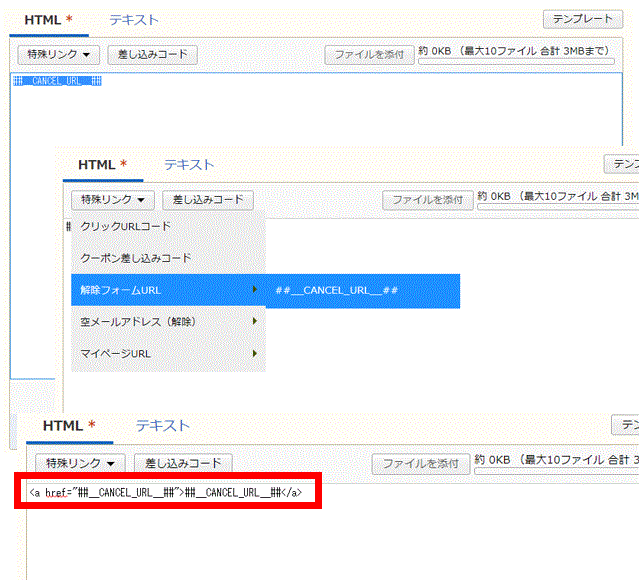Switch to テキスト tab in middle panel
639x580 pixels.
pyautogui.click(x=189, y=165)
